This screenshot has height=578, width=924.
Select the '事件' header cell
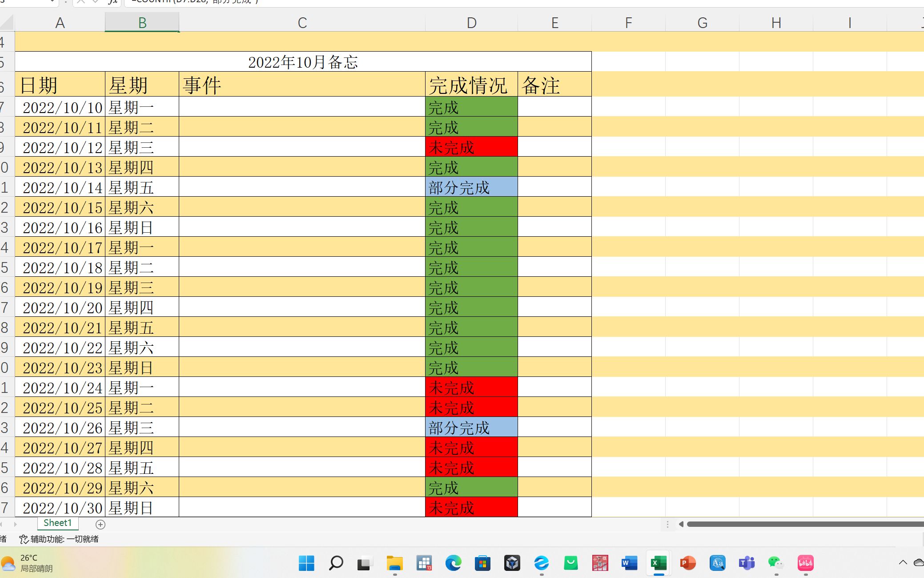(x=302, y=85)
